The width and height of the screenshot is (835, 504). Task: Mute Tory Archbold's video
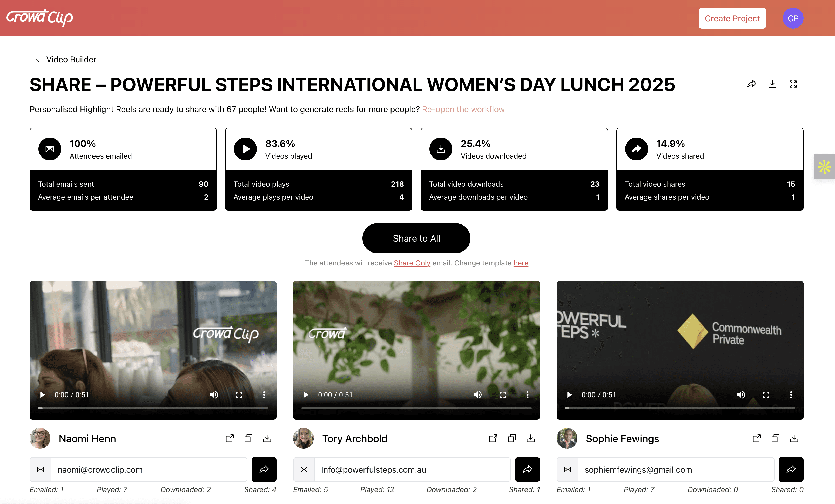pyautogui.click(x=478, y=394)
